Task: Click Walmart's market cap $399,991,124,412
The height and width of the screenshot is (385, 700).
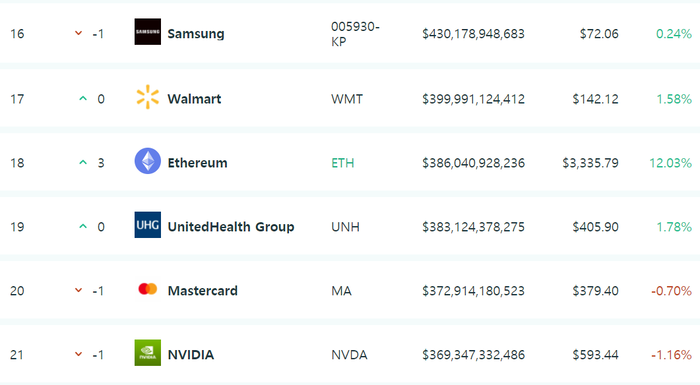Action: click(x=474, y=99)
